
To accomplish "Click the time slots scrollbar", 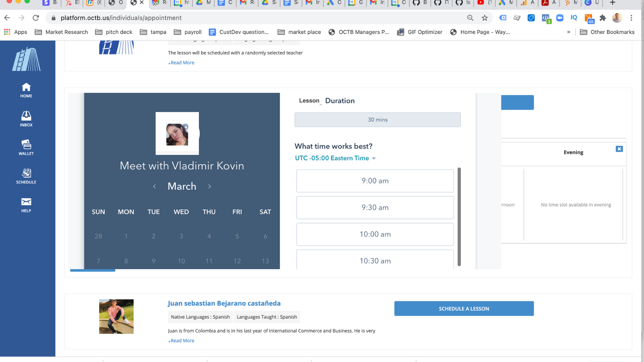I will [459, 217].
